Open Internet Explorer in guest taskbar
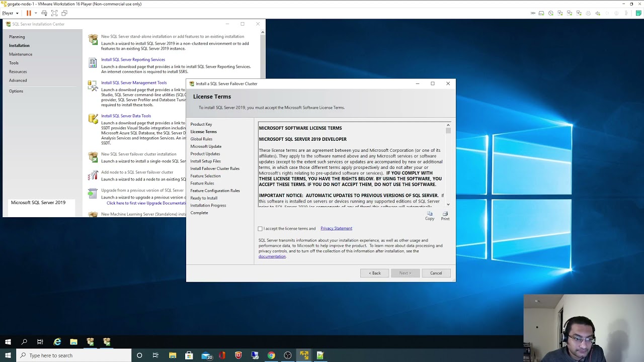Viewport: 644px width, 362px height. coord(57,342)
